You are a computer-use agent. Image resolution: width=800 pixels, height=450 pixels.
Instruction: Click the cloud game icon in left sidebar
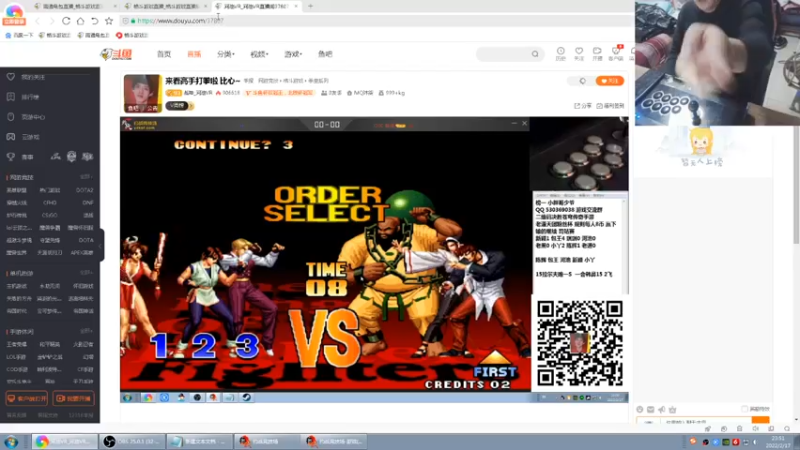(11, 137)
